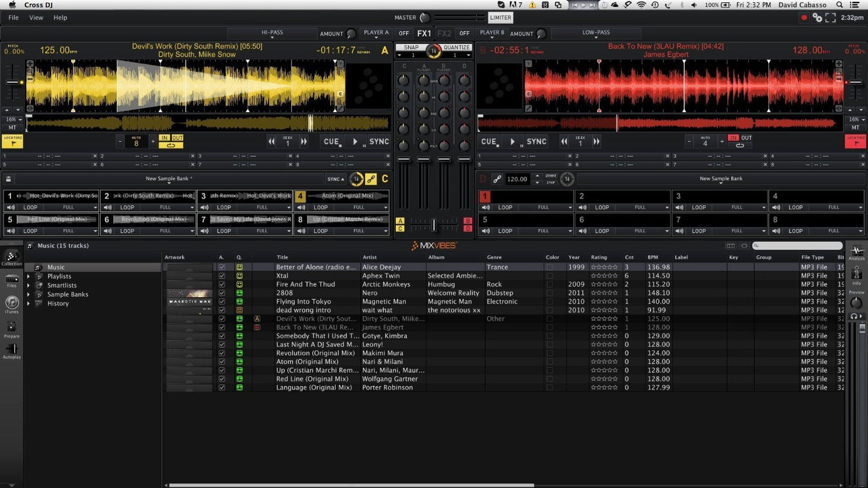
Task: Open the Files browser icon
Action: pos(11,280)
